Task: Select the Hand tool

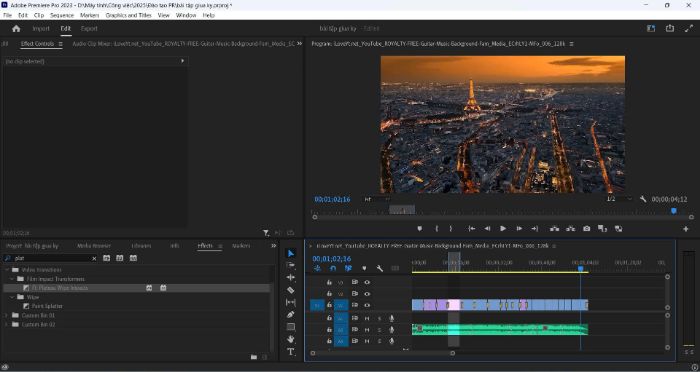Action: coord(291,339)
